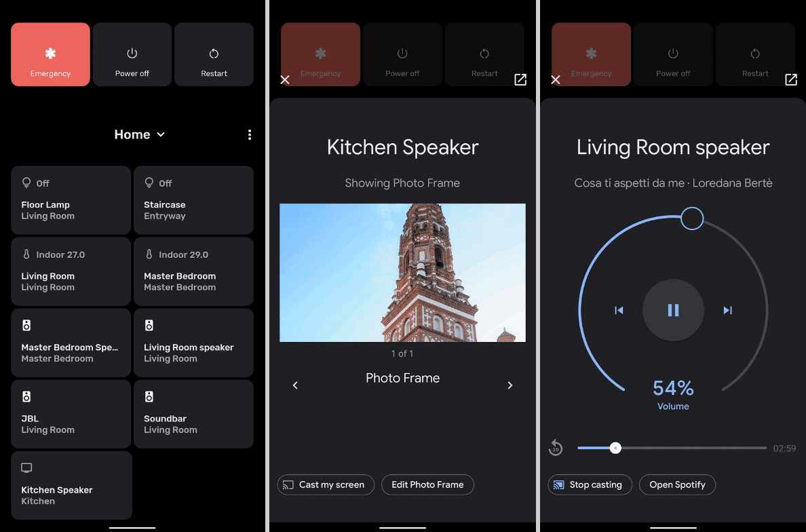Screen dimensions: 806x532
Task: Tap Open Spotify
Action: [x=678, y=484]
